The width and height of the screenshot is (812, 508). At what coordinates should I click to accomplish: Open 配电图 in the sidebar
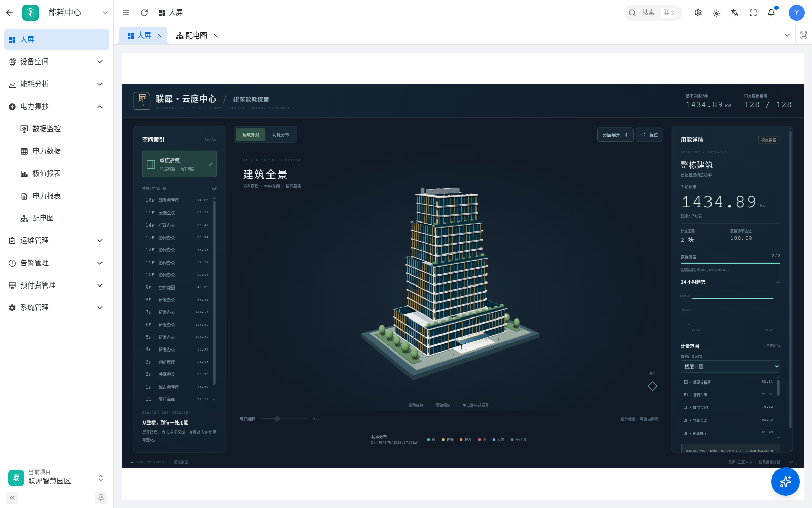pos(56,218)
